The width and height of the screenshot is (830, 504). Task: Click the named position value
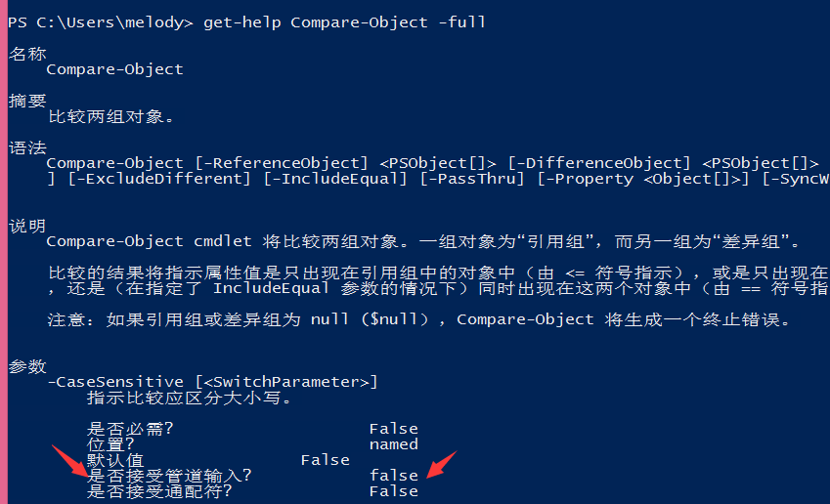click(x=394, y=444)
